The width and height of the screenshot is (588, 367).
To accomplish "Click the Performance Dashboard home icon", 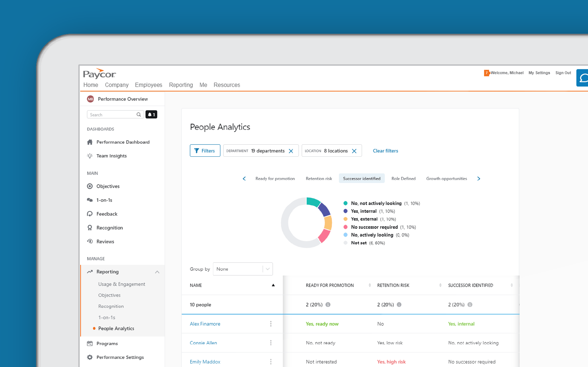I will pos(90,142).
